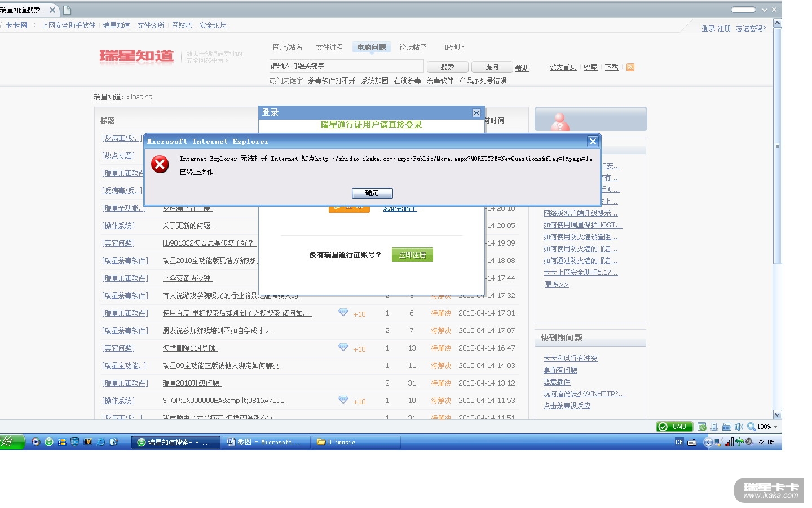Image resolution: width=812 pixels, height=508 pixels.
Task: Click the diamond icon in the STOP:0X000000EA row
Action: click(343, 400)
